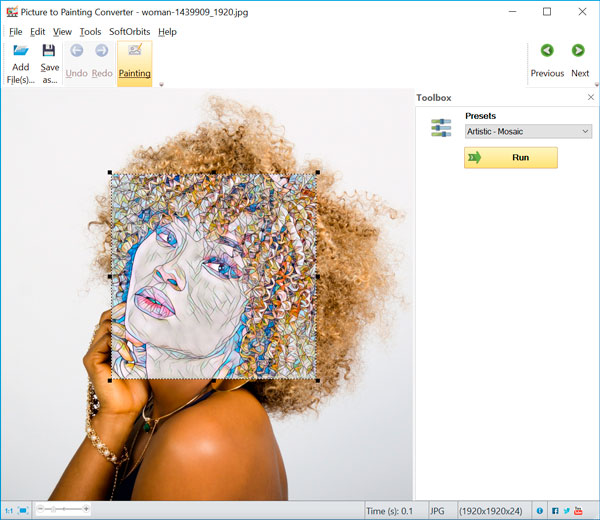
Task: Click the Presets label
Action: point(480,116)
